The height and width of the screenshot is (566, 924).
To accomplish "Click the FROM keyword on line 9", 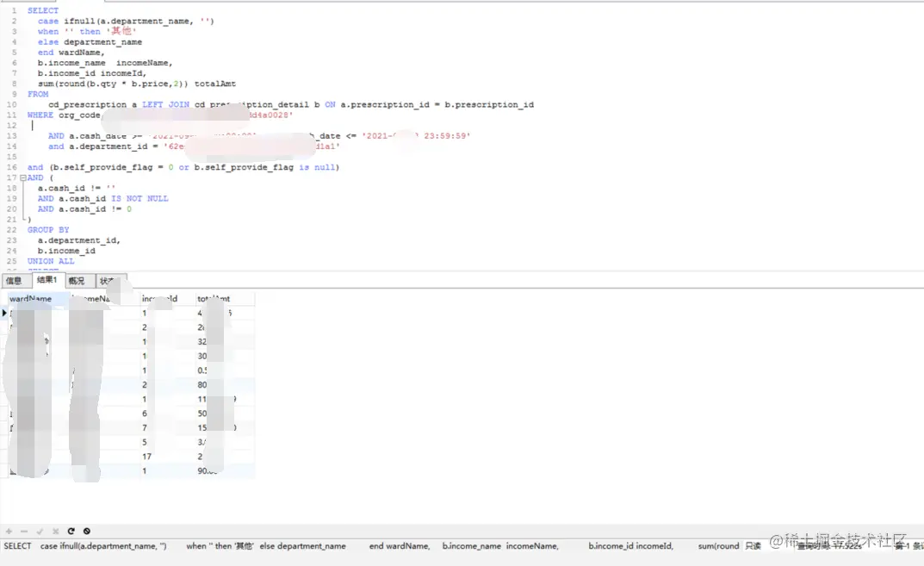I will coord(38,95).
